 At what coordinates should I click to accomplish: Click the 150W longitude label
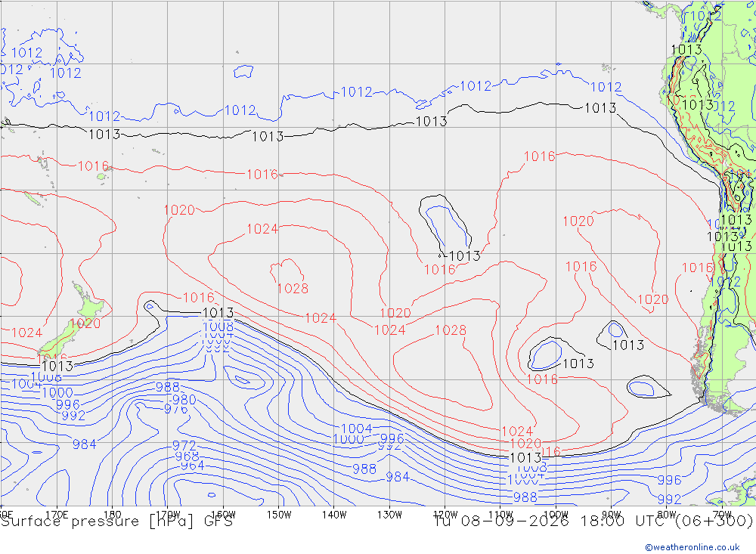(279, 515)
